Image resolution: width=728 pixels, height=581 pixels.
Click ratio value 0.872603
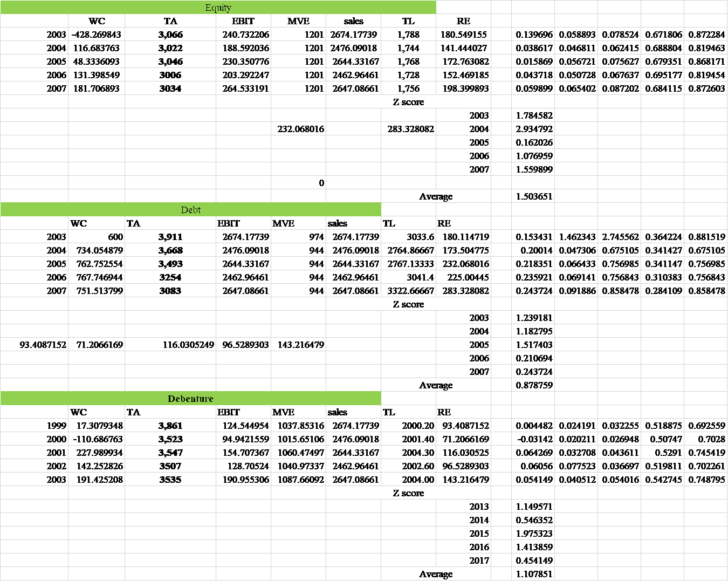tap(706, 88)
